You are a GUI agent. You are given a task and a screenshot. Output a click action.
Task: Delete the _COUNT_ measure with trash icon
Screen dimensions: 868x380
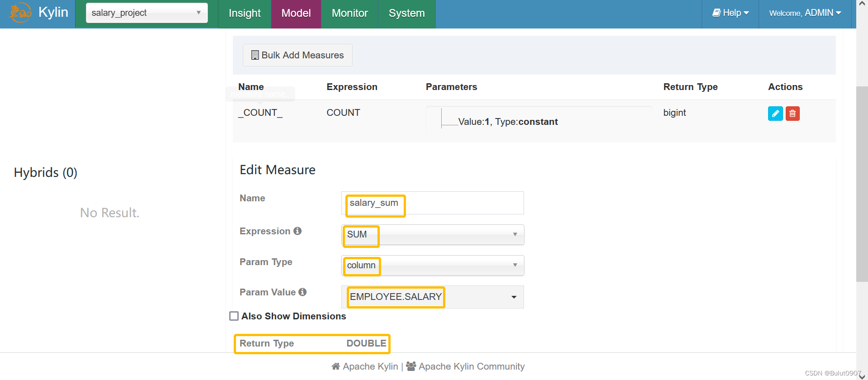(x=793, y=114)
